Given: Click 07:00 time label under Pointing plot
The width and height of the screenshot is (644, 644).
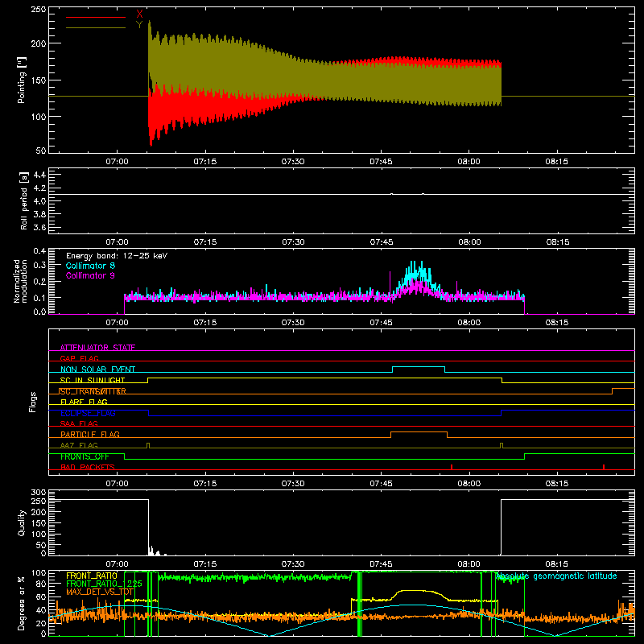Looking at the screenshot, I should click(117, 162).
